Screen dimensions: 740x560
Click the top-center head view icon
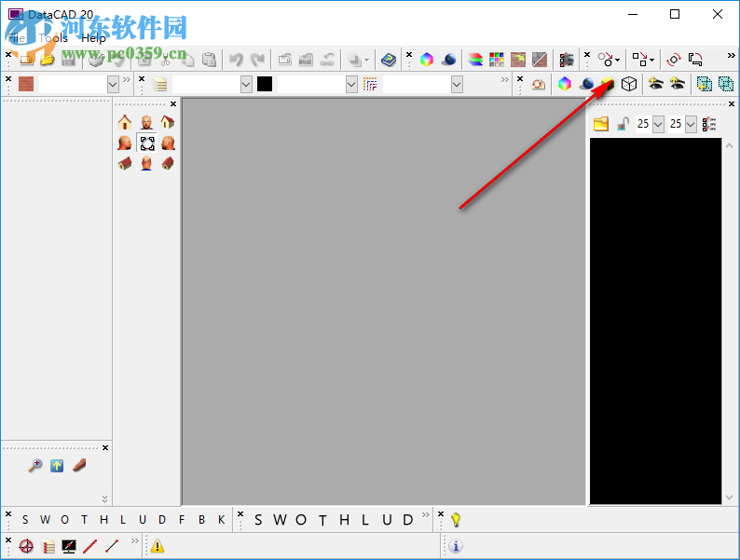click(146, 122)
